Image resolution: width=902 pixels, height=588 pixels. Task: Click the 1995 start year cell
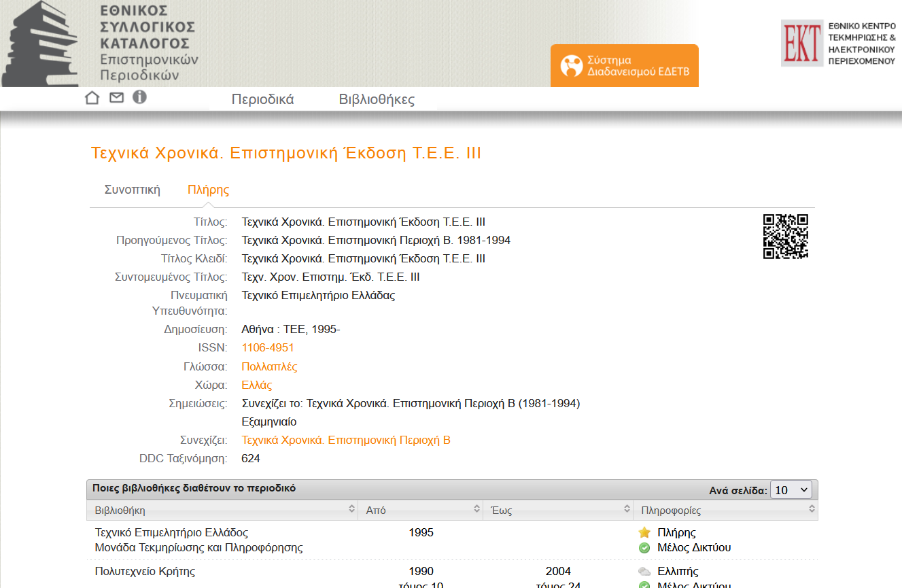(x=421, y=532)
